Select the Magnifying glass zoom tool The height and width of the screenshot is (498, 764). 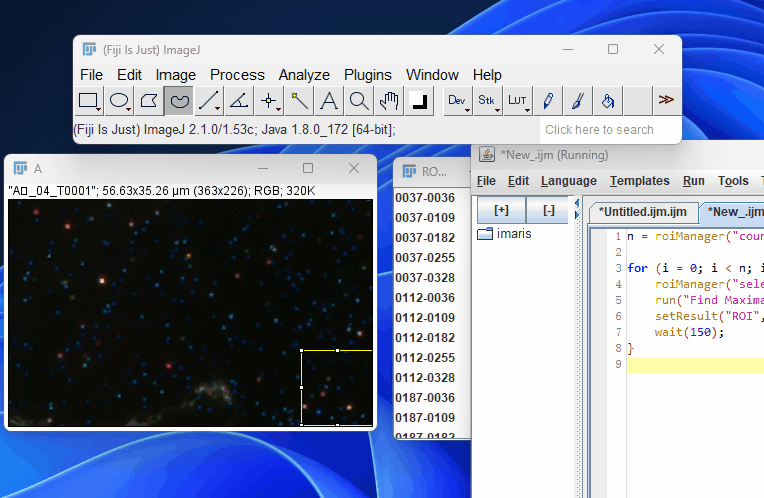359,101
